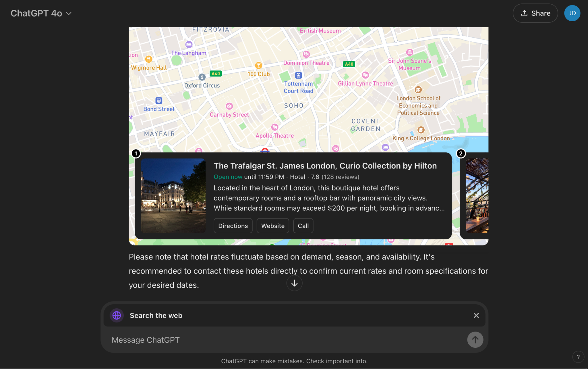The height and width of the screenshot is (369, 588).
Task: Open the help question mark button
Action: point(578,357)
